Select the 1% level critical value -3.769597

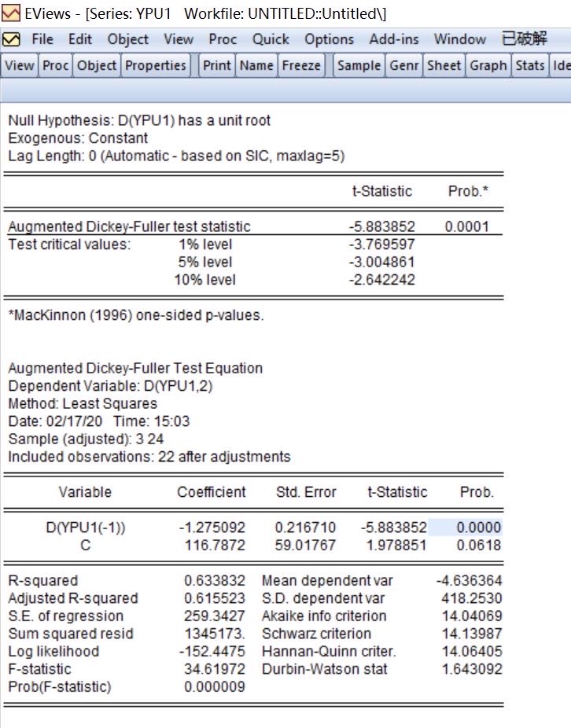(x=382, y=245)
